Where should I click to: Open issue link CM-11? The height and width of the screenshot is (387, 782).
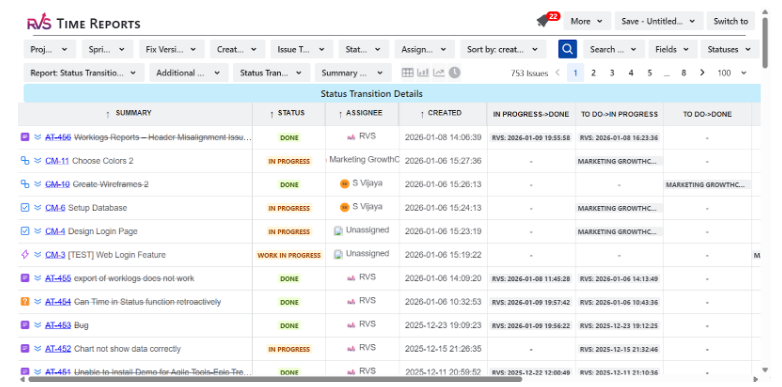(x=57, y=161)
